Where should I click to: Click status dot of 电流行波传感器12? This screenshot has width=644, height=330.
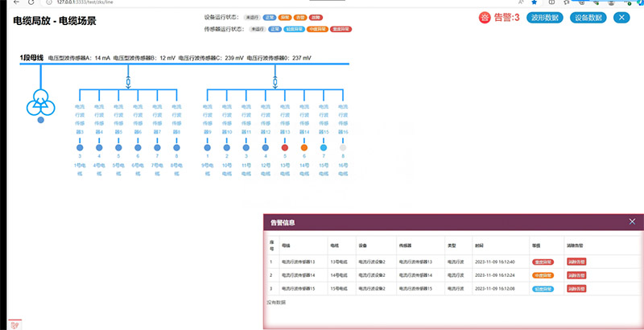[266, 148]
